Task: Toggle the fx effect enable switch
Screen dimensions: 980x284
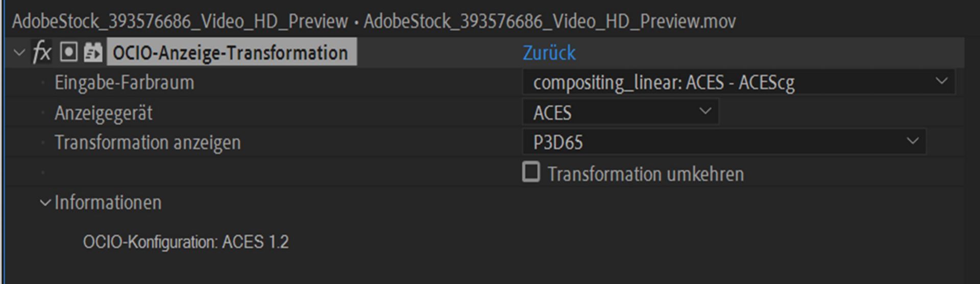Action: coord(42,53)
